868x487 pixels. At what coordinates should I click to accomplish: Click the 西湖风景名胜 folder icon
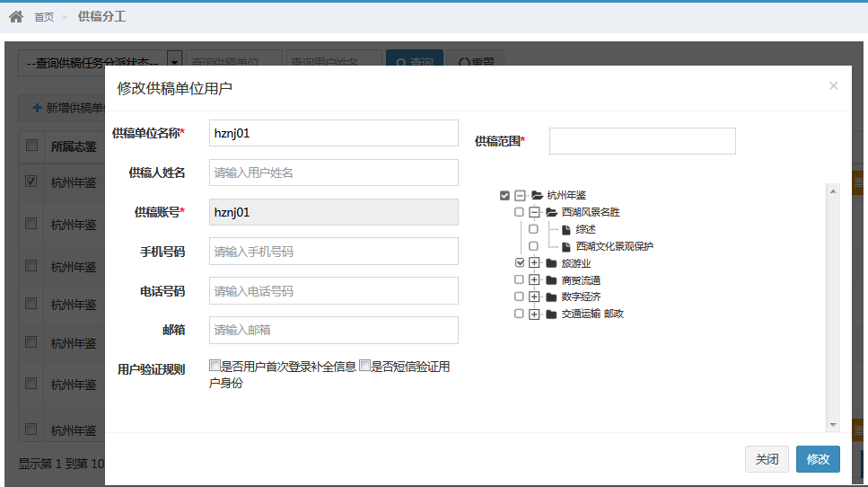tap(551, 212)
